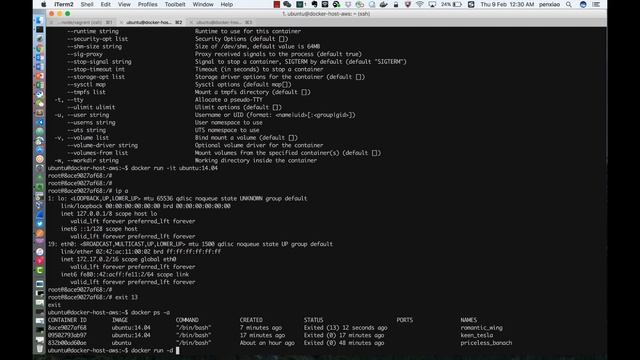Open the Apple menu
The width and height of the screenshot is (640, 360).
(x=44, y=4)
